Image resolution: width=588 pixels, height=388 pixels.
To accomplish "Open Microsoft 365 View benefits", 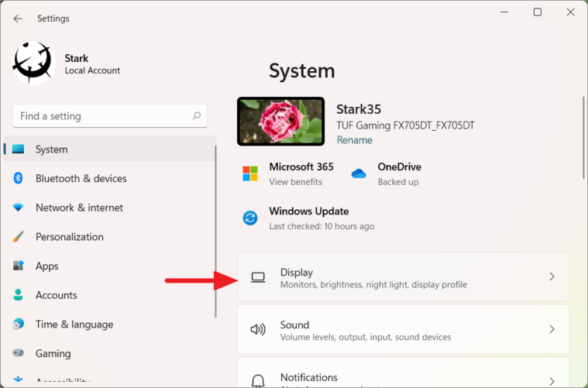I will click(x=288, y=174).
